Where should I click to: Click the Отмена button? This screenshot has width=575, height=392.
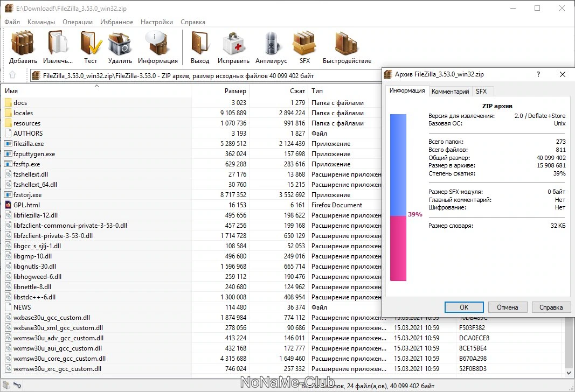click(x=508, y=307)
